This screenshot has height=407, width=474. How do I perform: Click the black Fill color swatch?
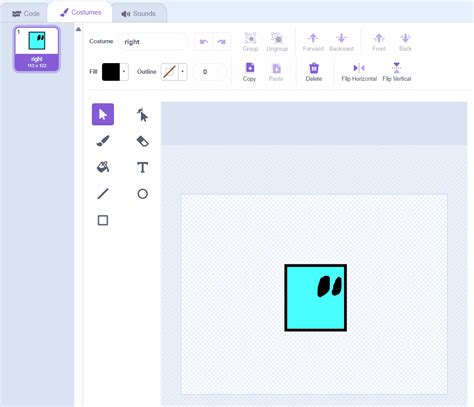click(111, 72)
